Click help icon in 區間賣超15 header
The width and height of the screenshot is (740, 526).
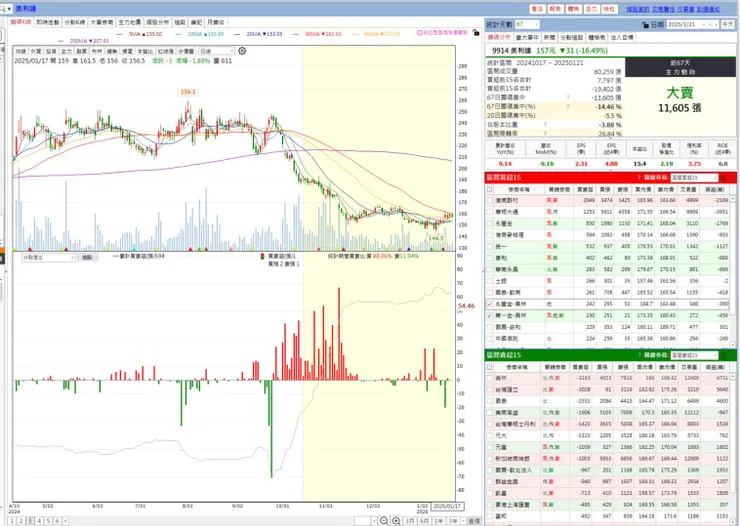point(639,355)
